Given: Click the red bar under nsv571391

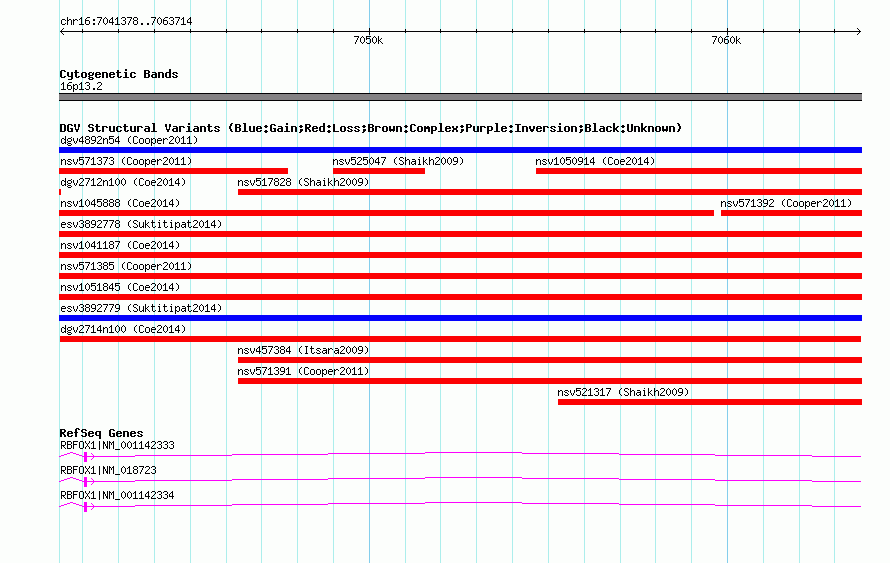Looking at the screenshot, I should (550, 381).
